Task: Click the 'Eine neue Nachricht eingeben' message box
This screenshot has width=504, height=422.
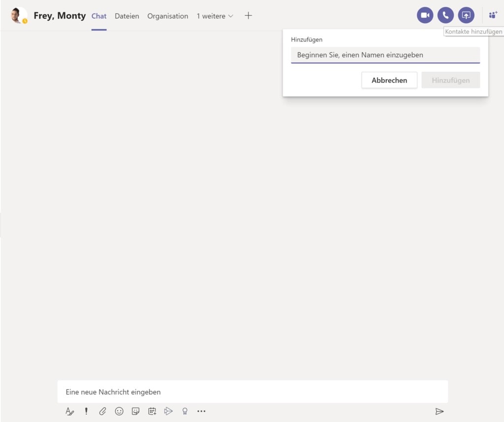Action: click(x=252, y=392)
